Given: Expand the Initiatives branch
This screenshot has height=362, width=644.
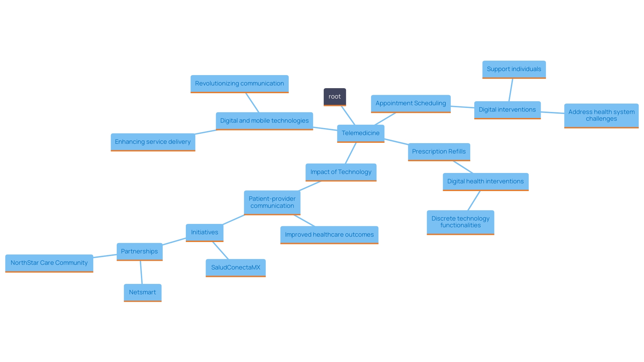Looking at the screenshot, I should (x=204, y=231).
